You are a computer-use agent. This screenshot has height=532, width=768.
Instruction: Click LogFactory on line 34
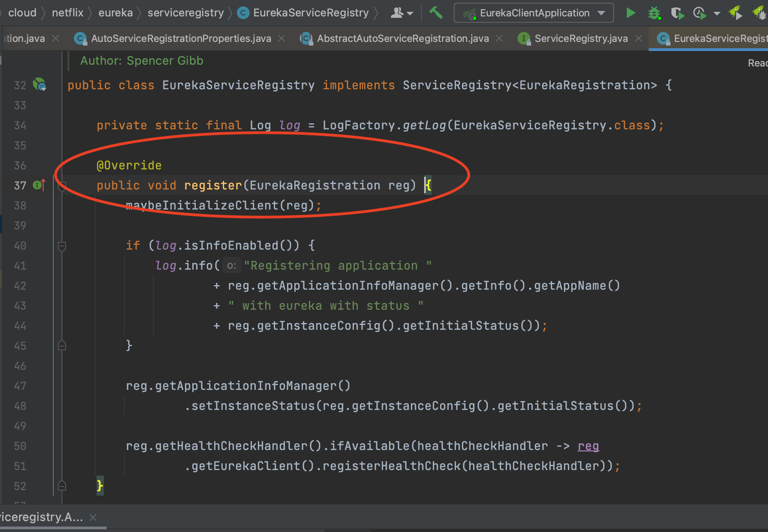pos(358,125)
